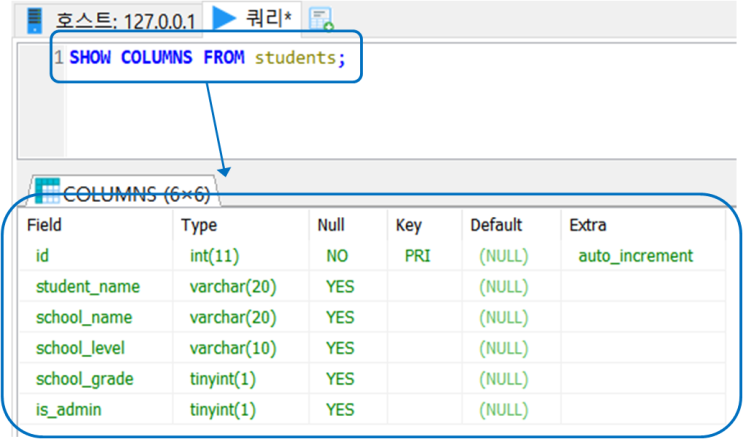Click school_grade's 'tinyint(1)' type cell
This screenshot has width=743, height=439.
coord(241,379)
